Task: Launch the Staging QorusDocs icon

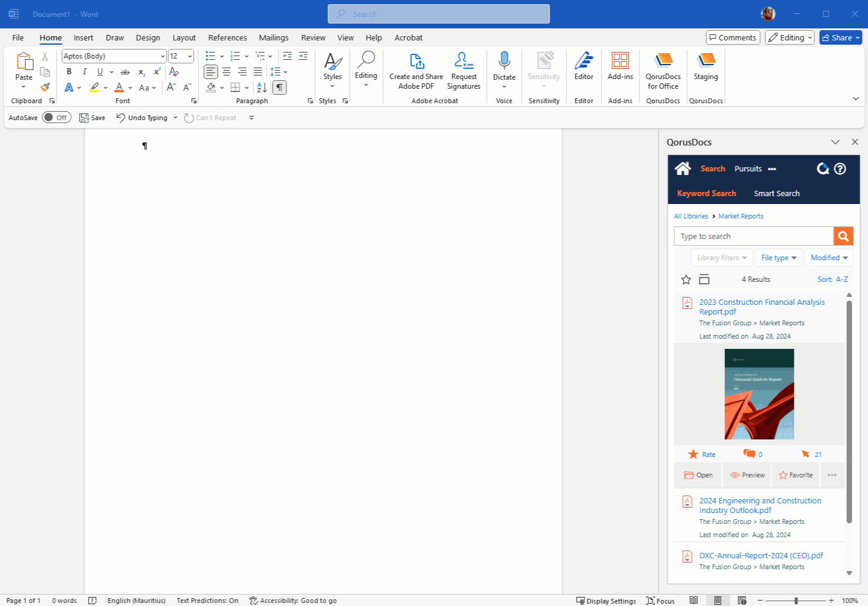Action: (x=706, y=67)
